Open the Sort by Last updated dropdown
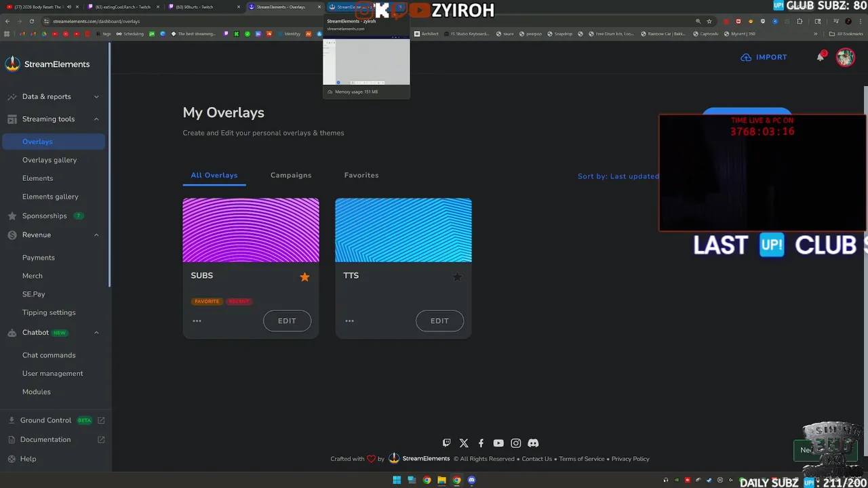The height and width of the screenshot is (488, 868). [618, 176]
